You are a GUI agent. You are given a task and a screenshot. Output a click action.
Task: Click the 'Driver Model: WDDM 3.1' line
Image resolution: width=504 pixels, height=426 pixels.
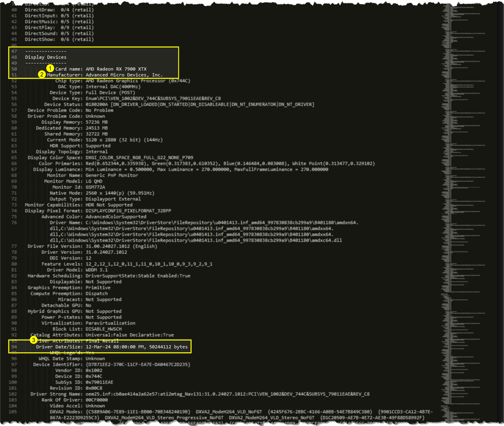click(x=77, y=270)
